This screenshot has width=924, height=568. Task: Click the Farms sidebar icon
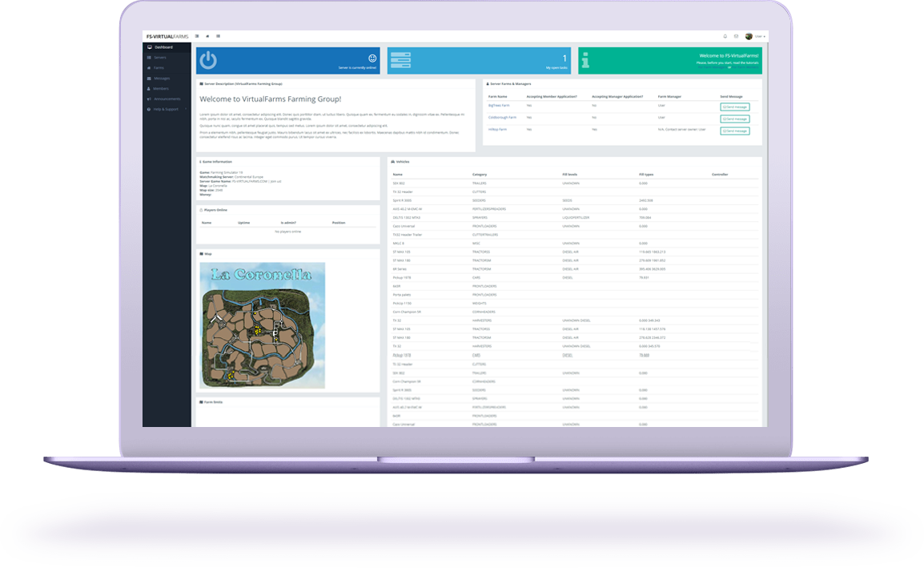[149, 68]
